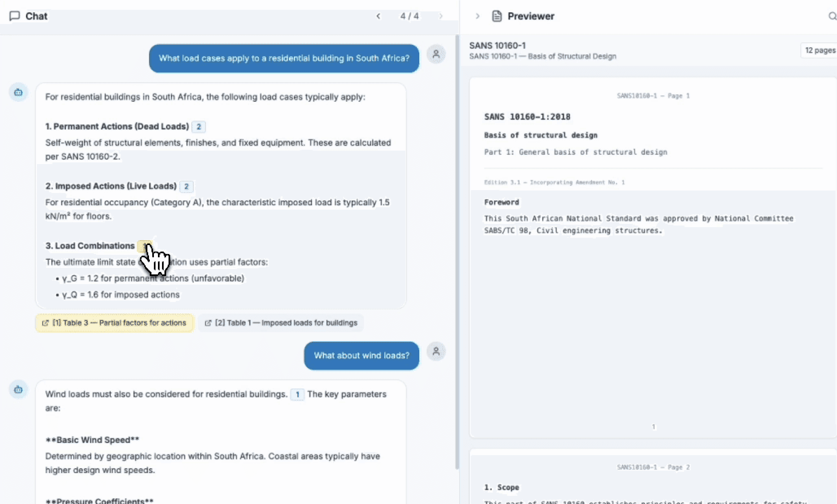837x504 pixels.
Task: Click the Previewer document icon
Action: 497,16
